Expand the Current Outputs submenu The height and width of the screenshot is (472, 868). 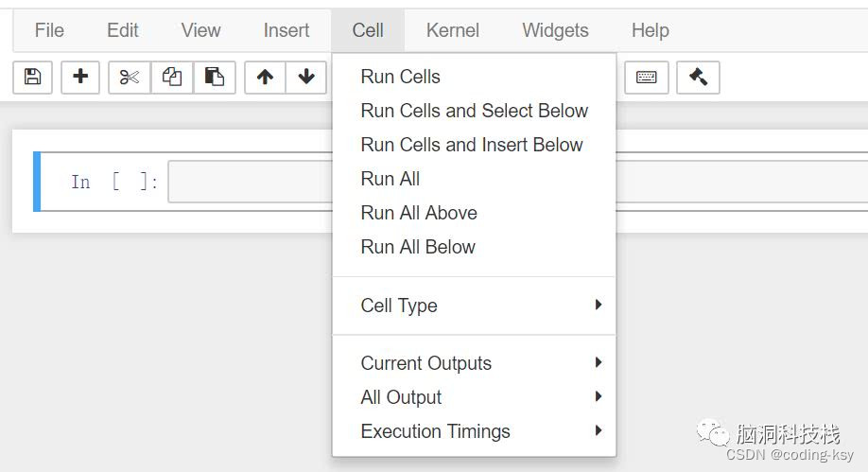[474, 363]
